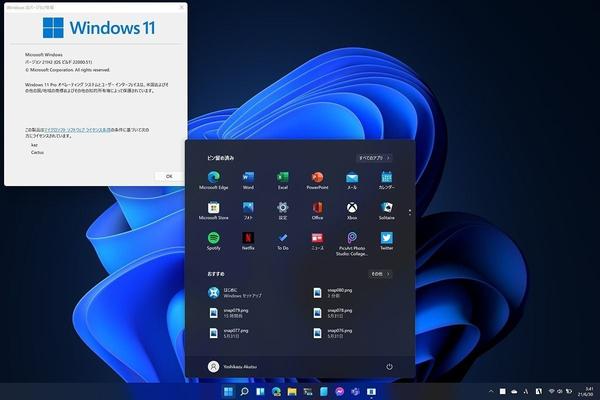Open recommended file snap079.png

coord(229,313)
